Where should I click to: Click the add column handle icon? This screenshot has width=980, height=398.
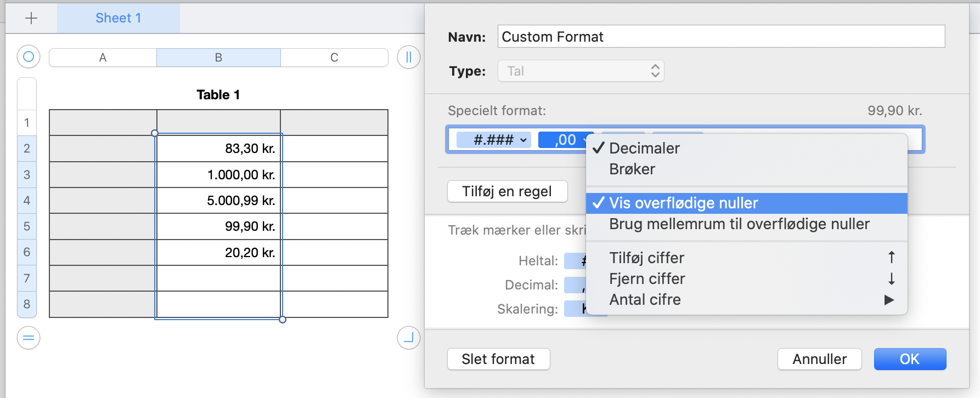coord(408,57)
